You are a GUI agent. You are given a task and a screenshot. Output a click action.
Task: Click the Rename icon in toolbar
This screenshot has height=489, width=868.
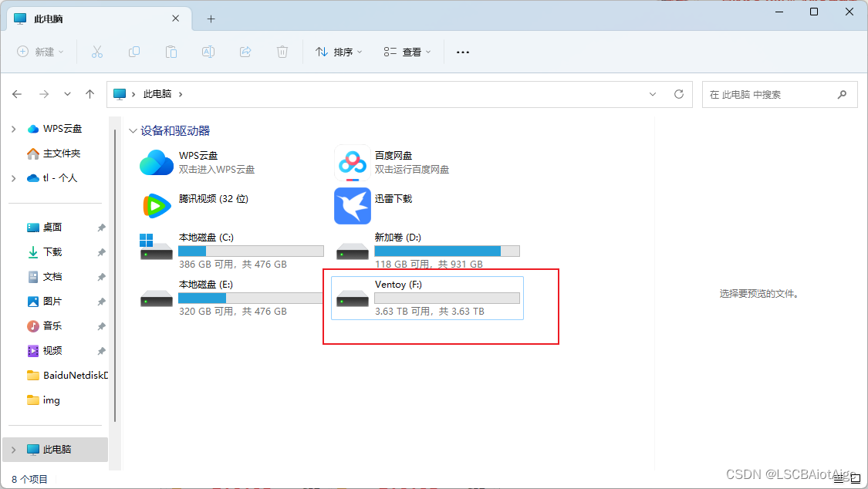click(x=208, y=52)
